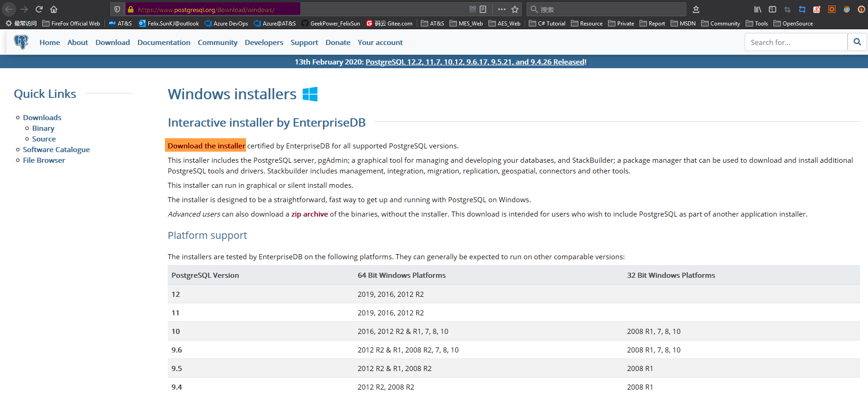Open File Browser quick link
This screenshot has height=397, width=868.
[44, 160]
